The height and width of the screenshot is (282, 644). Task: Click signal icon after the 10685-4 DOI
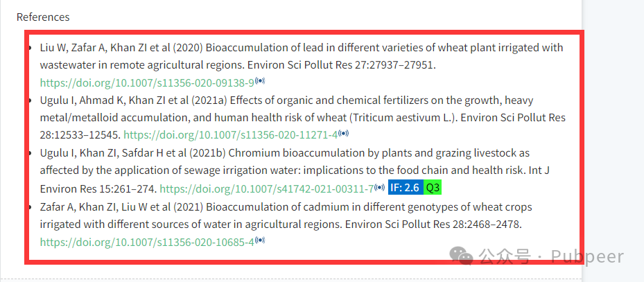tap(260, 240)
